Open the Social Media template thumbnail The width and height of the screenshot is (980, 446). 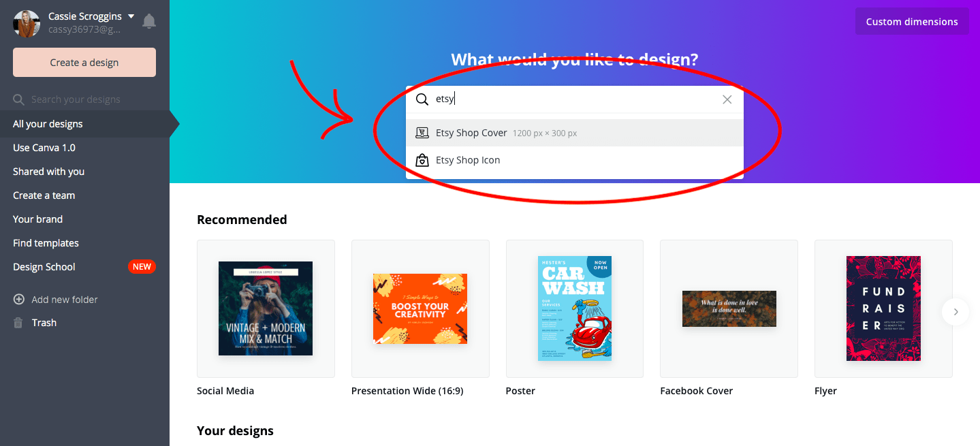[266, 308]
